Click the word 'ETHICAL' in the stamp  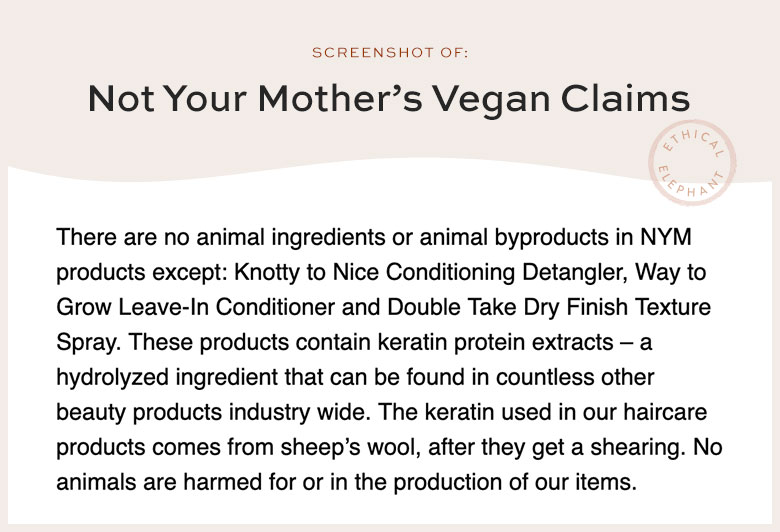click(692, 142)
